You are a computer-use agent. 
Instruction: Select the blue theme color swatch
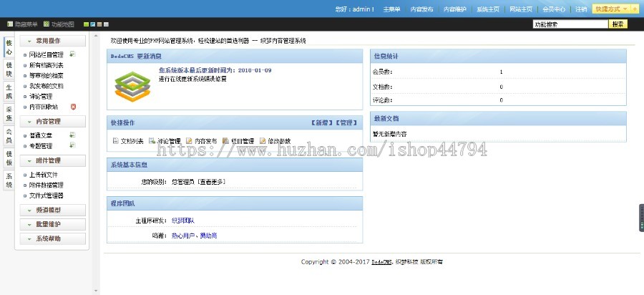pyautogui.click(x=93, y=24)
